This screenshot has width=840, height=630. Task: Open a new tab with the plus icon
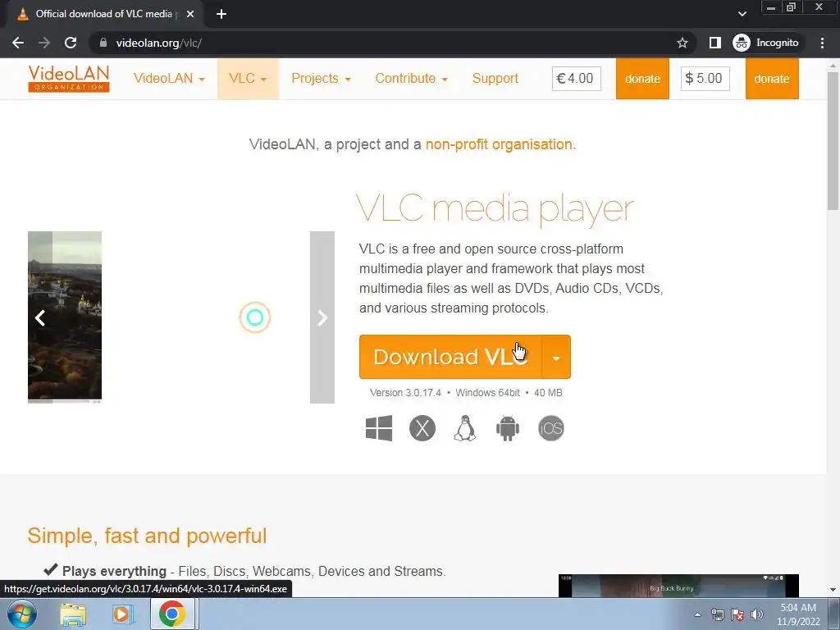click(221, 14)
